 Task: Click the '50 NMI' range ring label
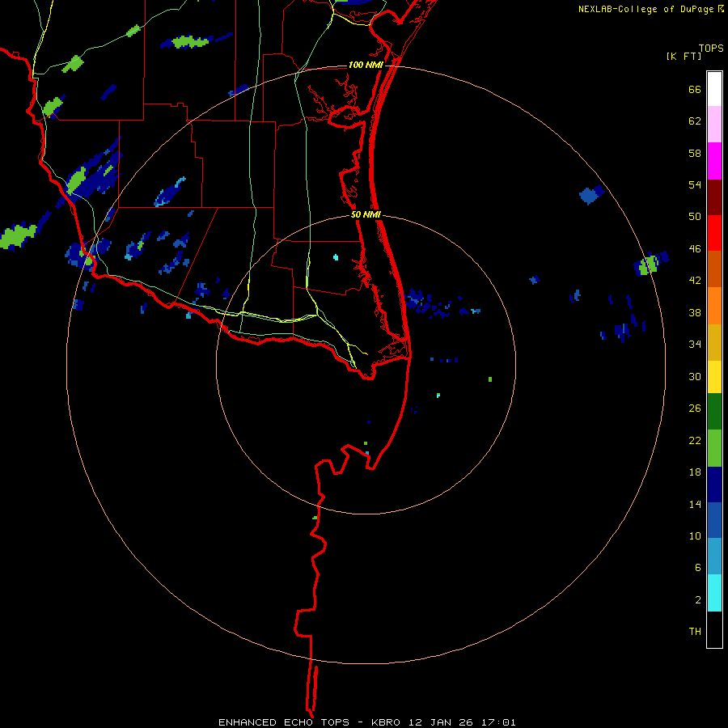click(366, 214)
